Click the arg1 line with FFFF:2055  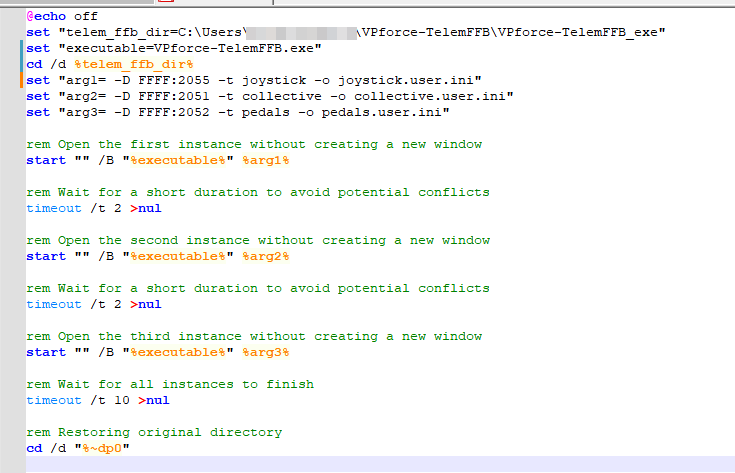point(254,81)
